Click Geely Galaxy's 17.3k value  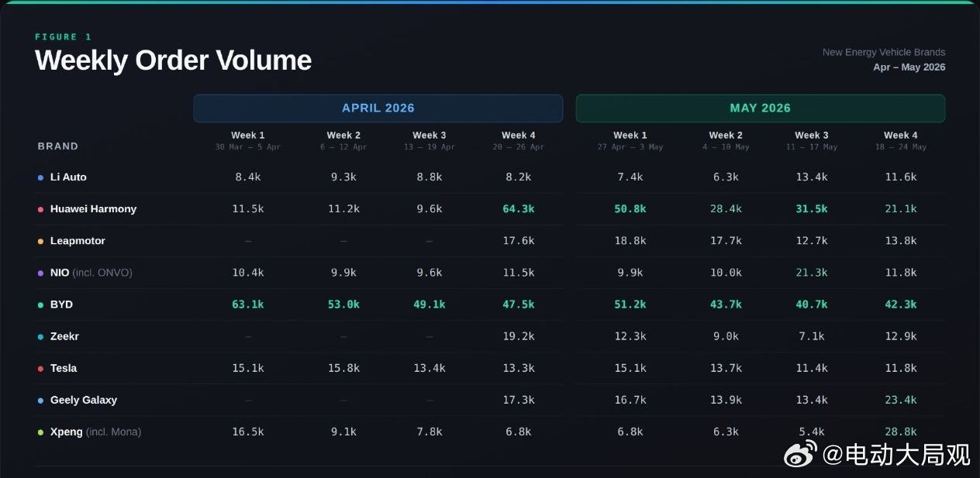(x=519, y=400)
